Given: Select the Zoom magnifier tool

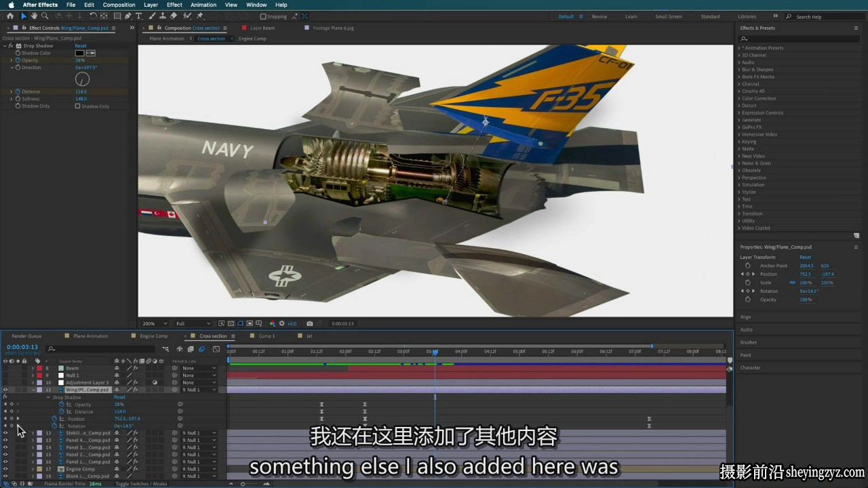Looking at the screenshot, I should tap(44, 16).
